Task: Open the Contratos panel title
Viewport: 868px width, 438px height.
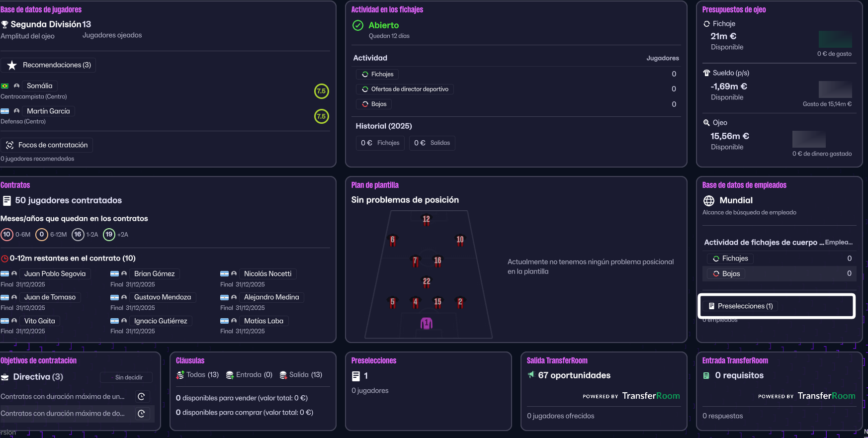Action: (x=15, y=185)
